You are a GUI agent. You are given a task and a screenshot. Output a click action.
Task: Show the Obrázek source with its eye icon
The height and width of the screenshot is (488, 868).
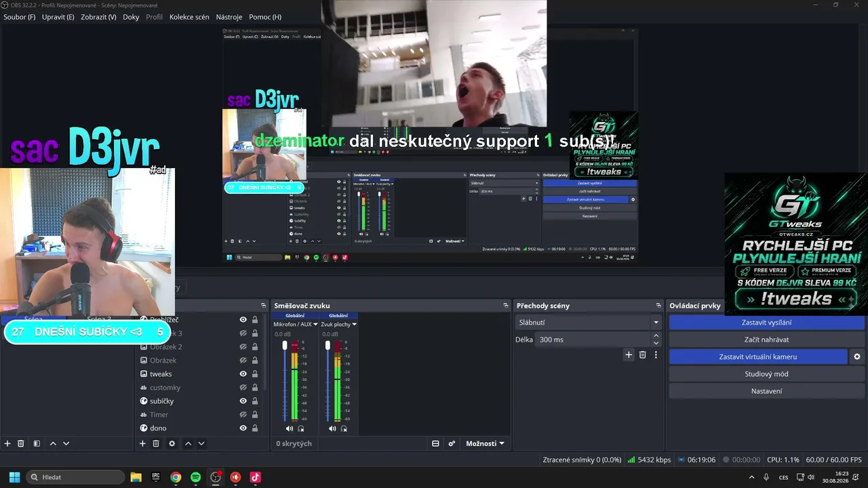click(x=243, y=361)
